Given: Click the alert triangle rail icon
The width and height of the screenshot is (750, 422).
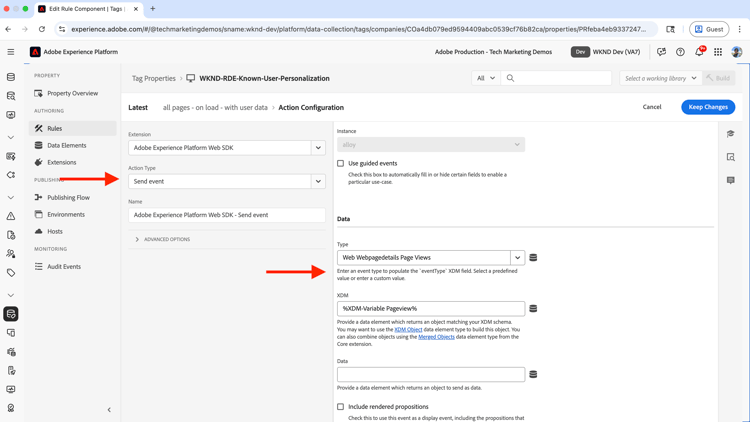Looking at the screenshot, I should click(11, 216).
